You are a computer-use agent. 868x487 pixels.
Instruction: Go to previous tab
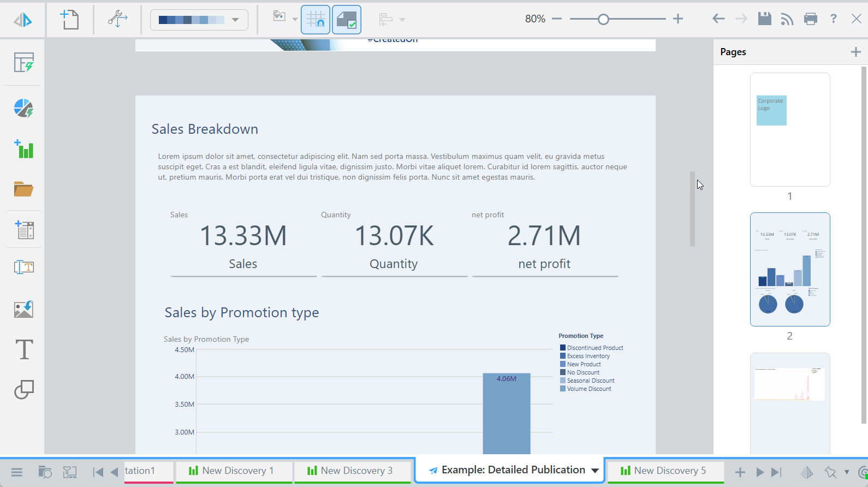coord(114,472)
